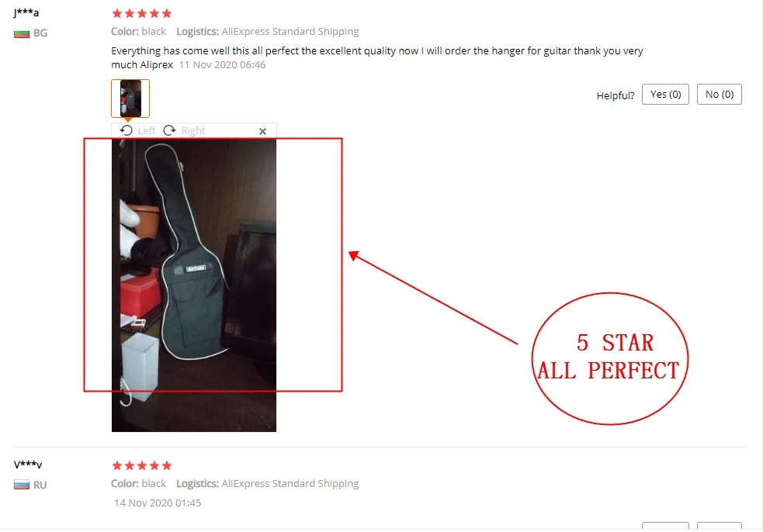The image size is (763, 532).
Task: Click the 'Helpful?' label
Action: point(616,95)
